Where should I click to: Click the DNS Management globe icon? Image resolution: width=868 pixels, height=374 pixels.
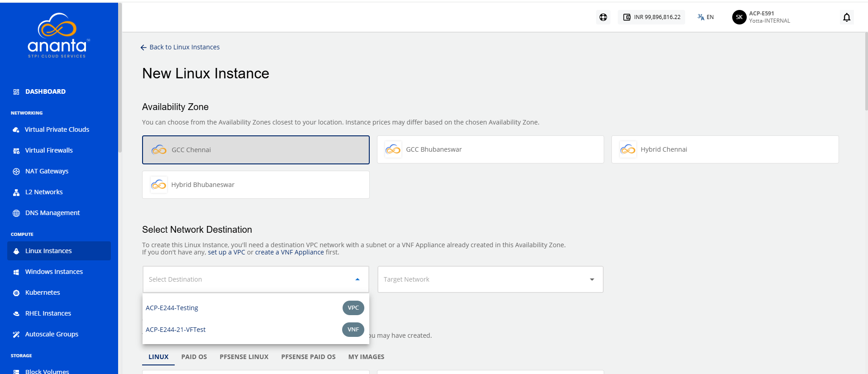[16, 213]
